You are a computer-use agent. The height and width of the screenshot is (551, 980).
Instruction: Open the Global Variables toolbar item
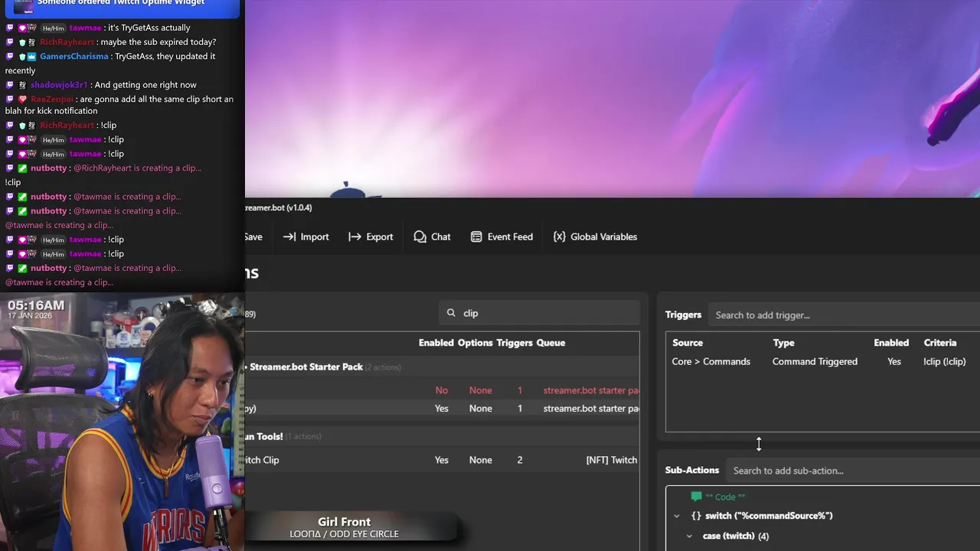point(595,237)
